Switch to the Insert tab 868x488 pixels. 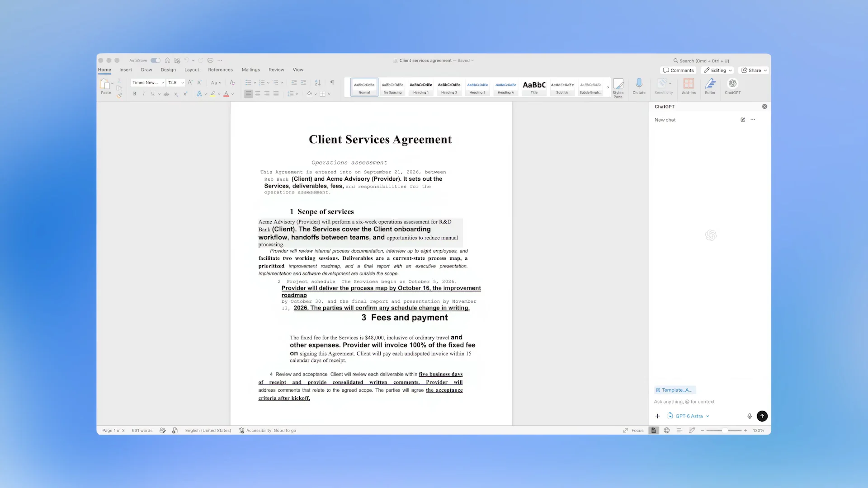click(126, 70)
